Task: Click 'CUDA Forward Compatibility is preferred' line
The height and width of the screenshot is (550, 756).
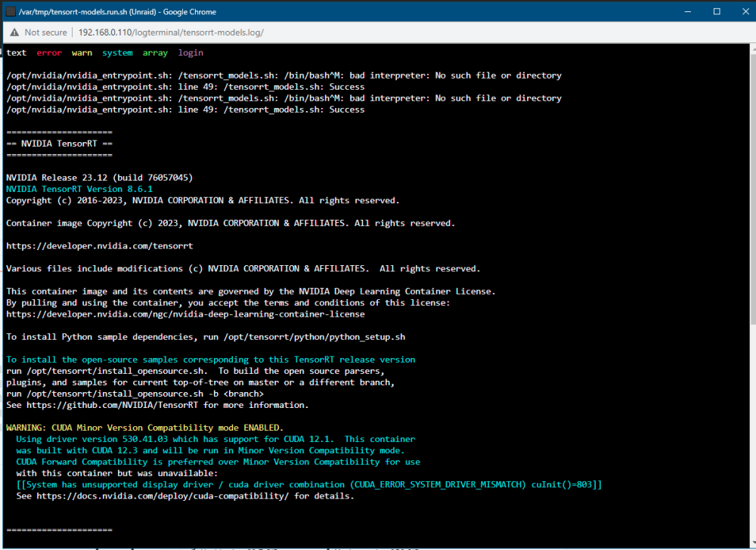Action: pyautogui.click(x=218, y=462)
